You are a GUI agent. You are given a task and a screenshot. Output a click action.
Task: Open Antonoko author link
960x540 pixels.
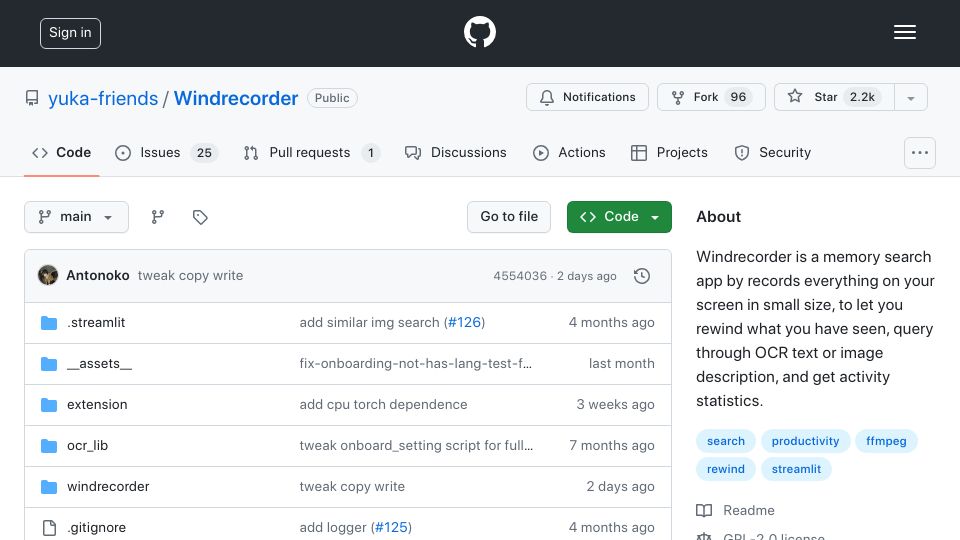97,276
